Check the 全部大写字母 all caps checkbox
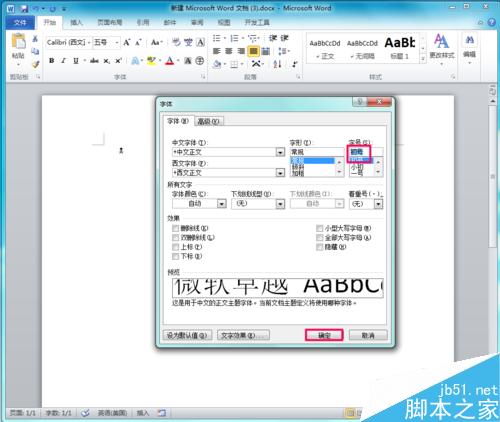 click(319, 238)
